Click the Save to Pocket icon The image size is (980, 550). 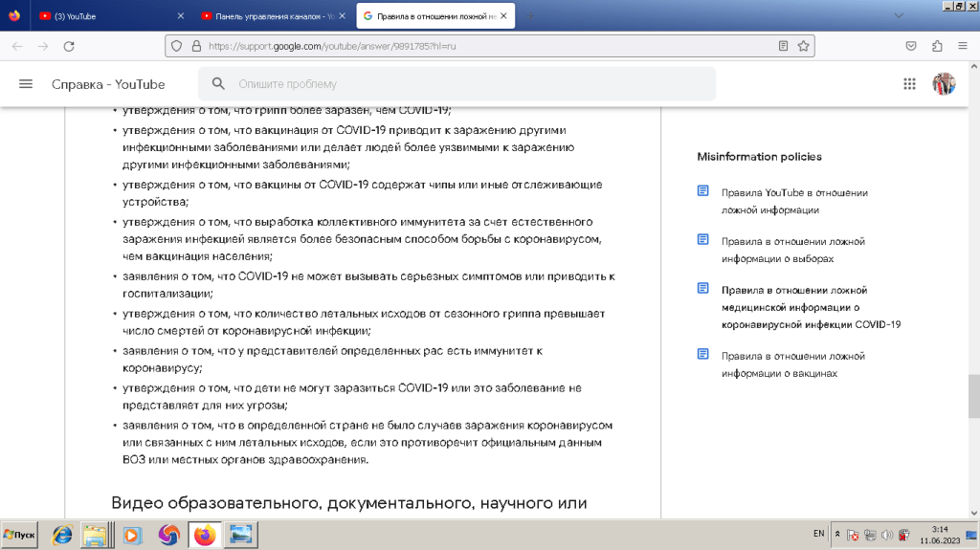(x=912, y=46)
